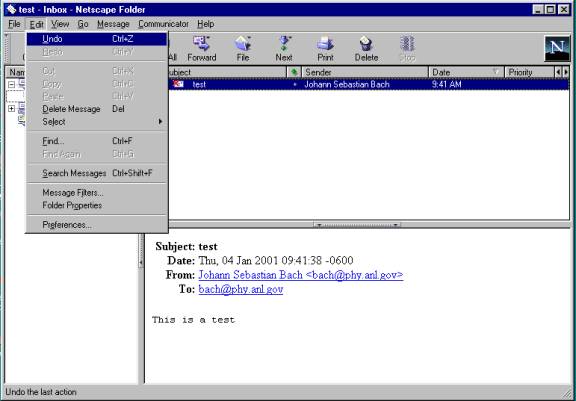Collapse the first folder tree node
This screenshot has height=401, width=576.
(x=12, y=84)
